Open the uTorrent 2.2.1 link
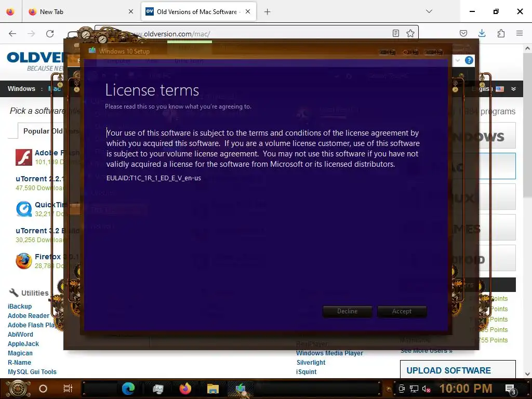This screenshot has width=532, height=399. [39, 179]
